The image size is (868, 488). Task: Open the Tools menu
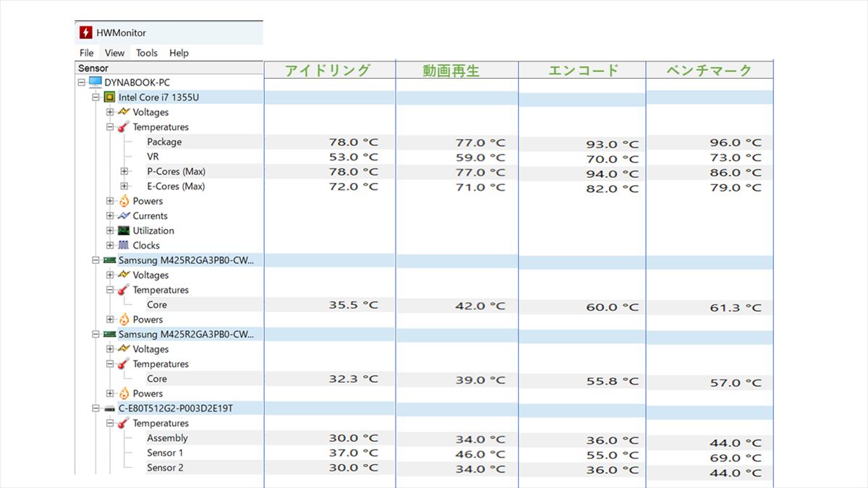point(147,53)
